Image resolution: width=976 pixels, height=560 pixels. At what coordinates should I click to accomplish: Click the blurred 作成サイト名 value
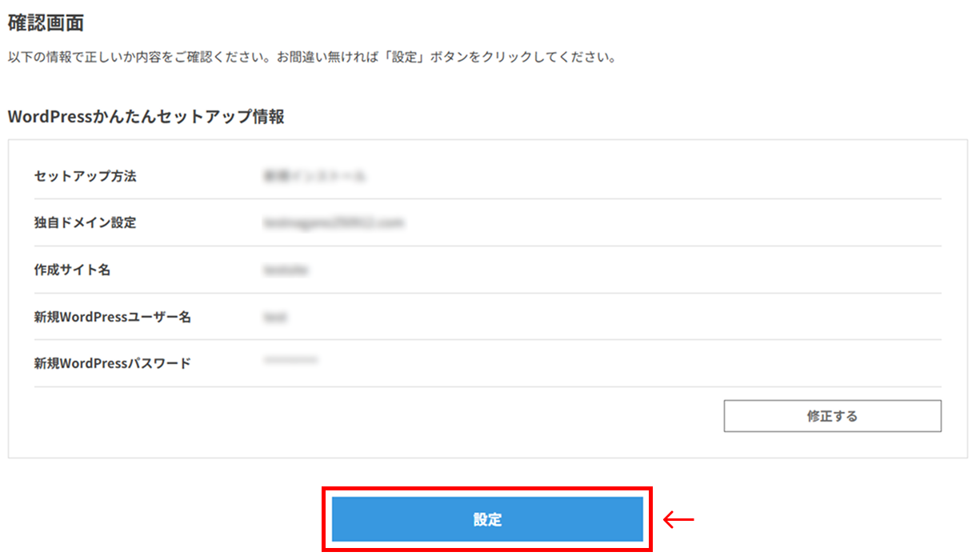pyautogui.click(x=285, y=270)
